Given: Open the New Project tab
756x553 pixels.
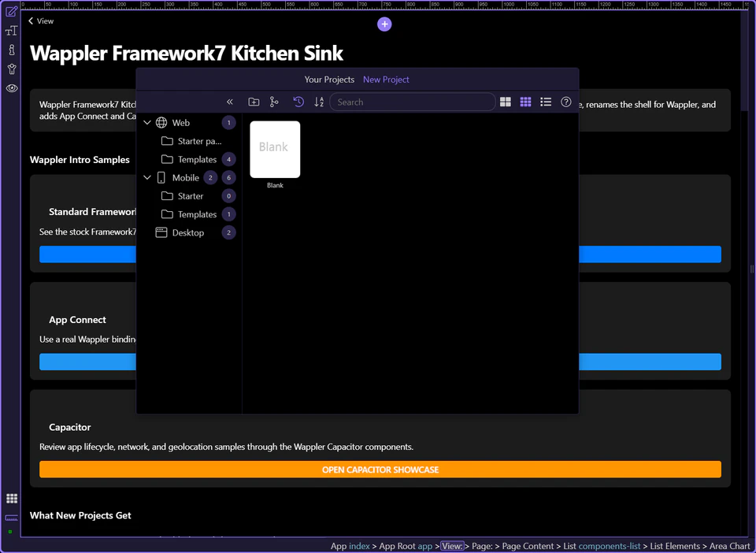Looking at the screenshot, I should pyautogui.click(x=386, y=80).
